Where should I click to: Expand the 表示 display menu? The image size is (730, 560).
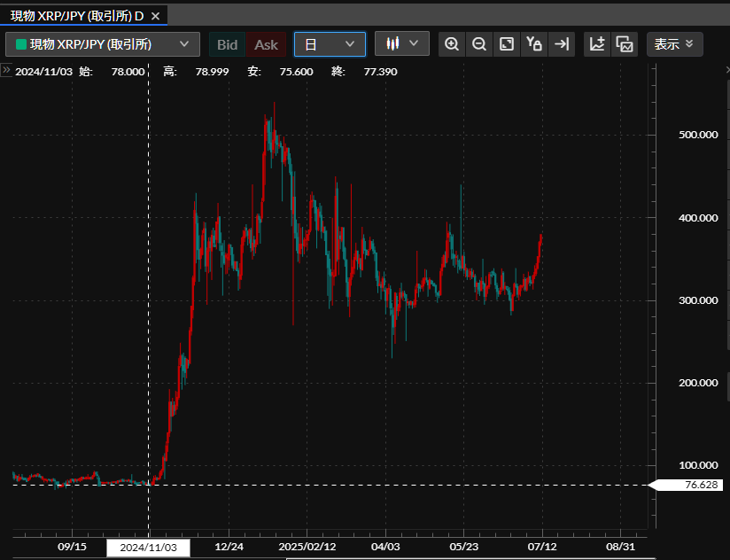click(674, 44)
